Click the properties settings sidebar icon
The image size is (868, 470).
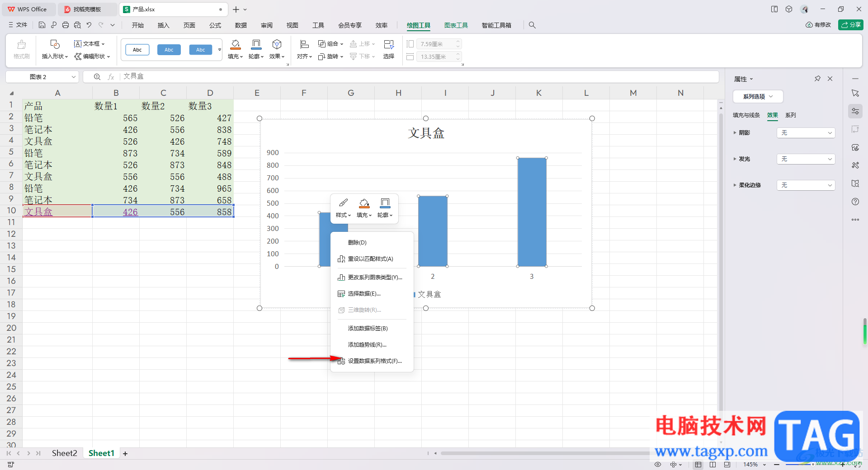tap(855, 111)
